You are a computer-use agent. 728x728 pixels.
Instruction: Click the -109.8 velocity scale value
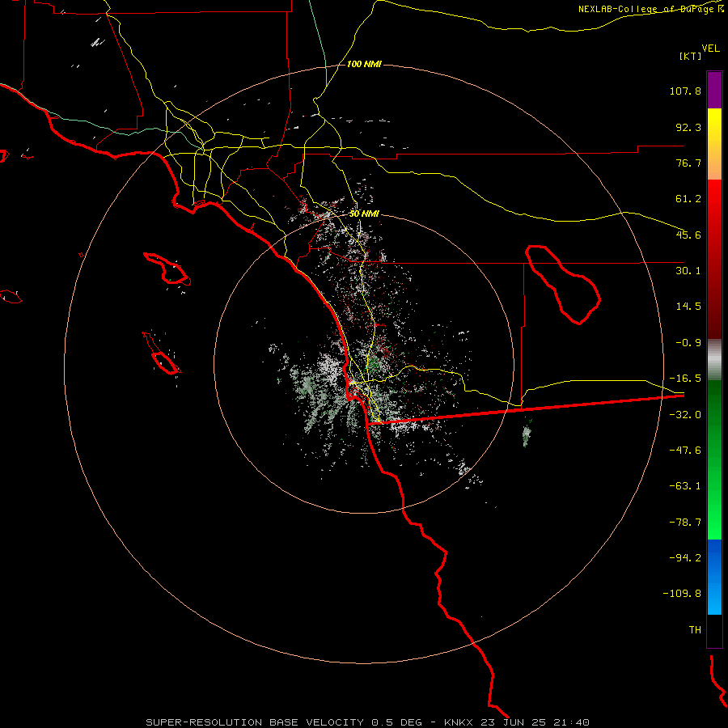pos(682,594)
